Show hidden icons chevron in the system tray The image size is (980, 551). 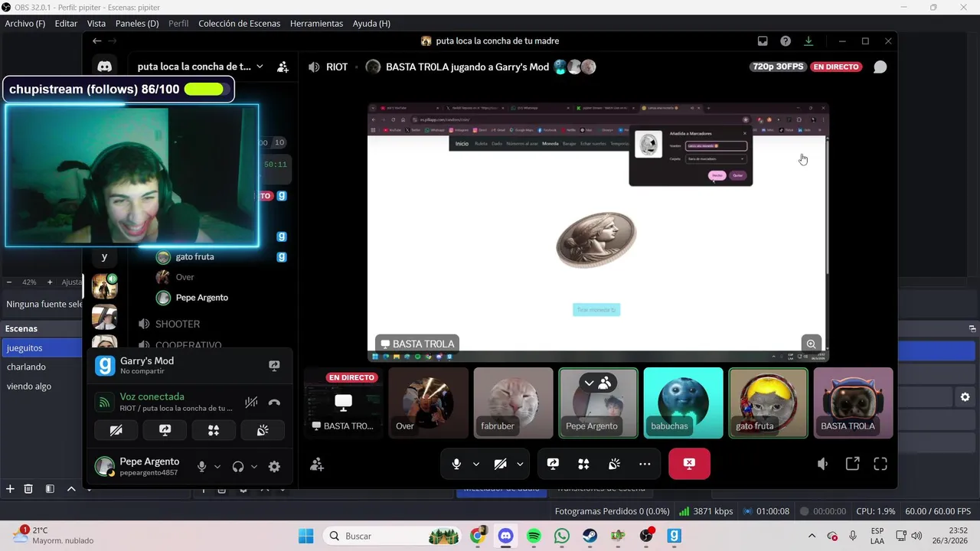[x=812, y=536]
